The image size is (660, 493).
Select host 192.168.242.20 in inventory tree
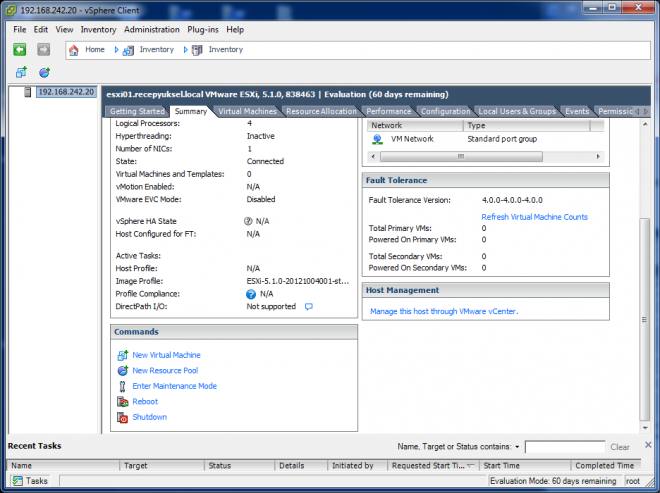click(x=65, y=92)
